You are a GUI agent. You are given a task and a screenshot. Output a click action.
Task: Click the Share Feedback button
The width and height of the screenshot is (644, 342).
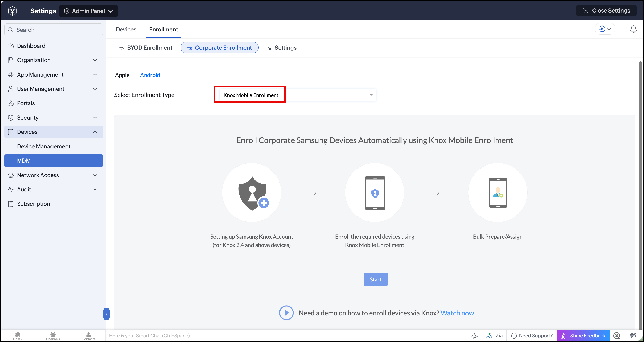click(583, 336)
